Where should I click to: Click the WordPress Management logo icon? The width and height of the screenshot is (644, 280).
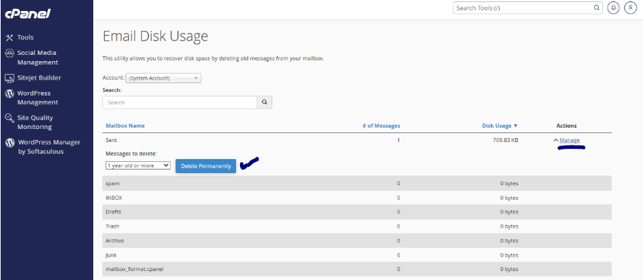(x=10, y=93)
